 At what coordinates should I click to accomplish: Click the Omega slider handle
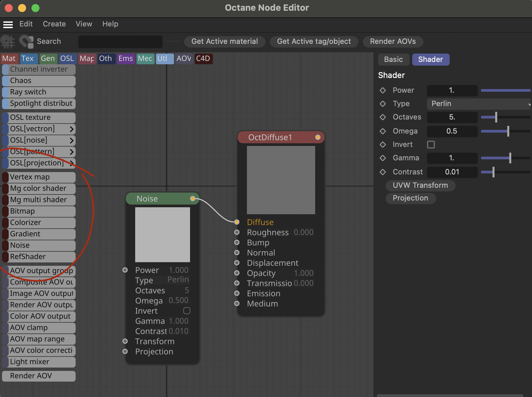(508, 131)
